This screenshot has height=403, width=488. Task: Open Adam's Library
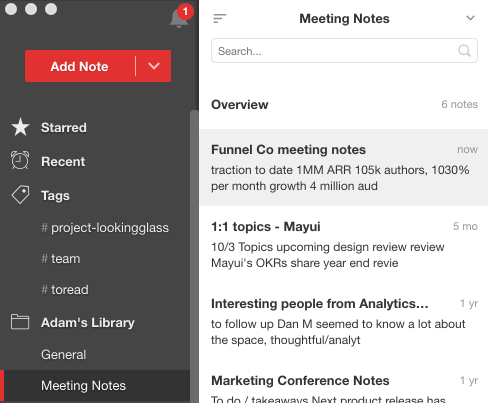click(x=88, y=323)
